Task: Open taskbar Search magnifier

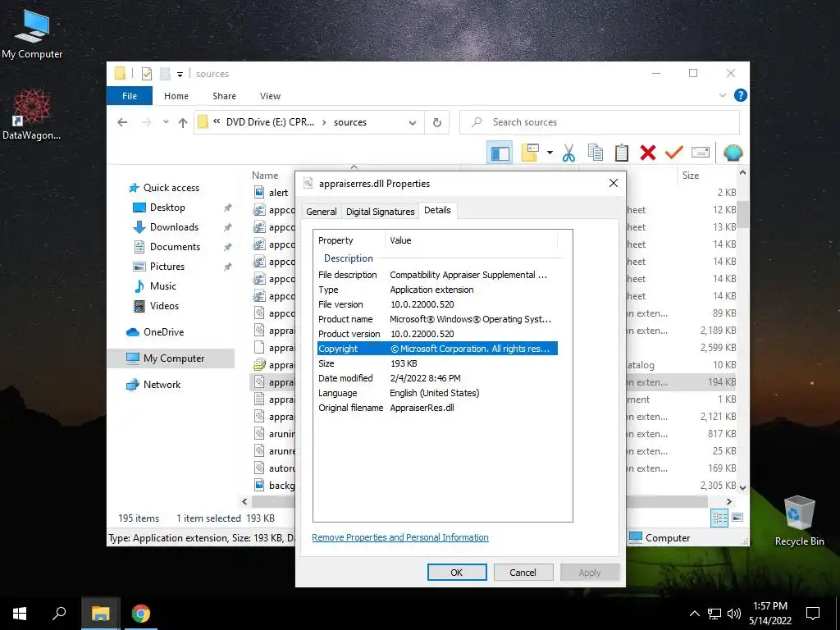Action: click(x=59, y=614)
